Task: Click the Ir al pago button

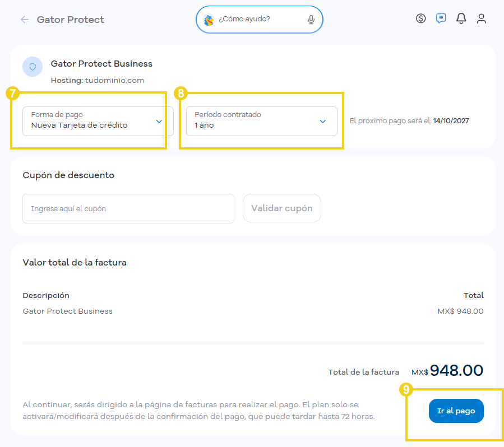Action: point(456,411)
